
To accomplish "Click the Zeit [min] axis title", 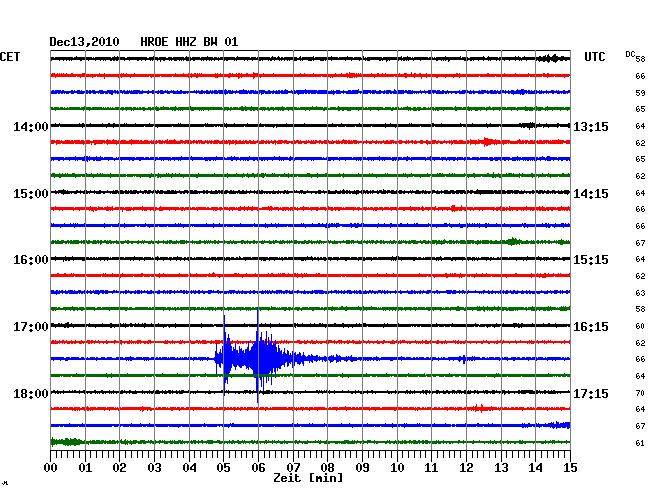I will [308, 478].
